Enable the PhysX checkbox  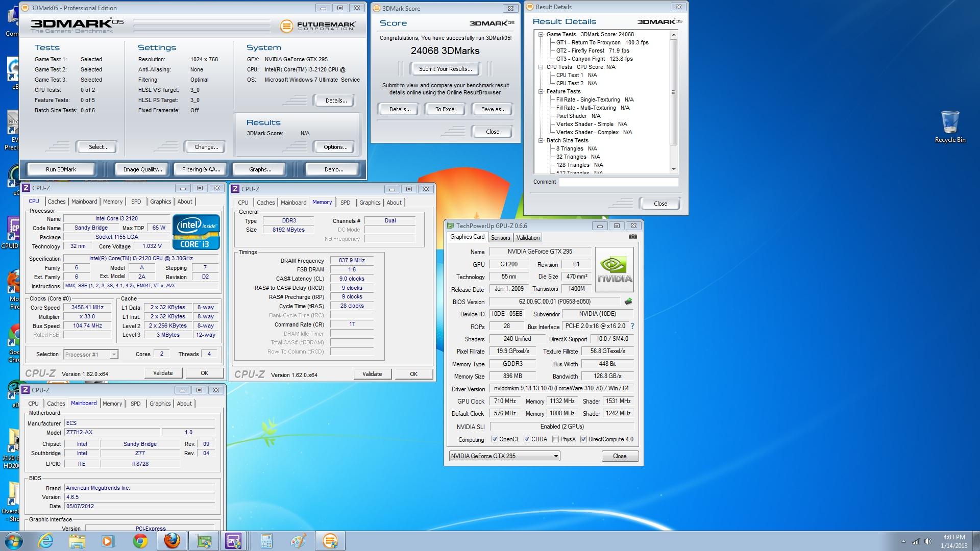[555, 439]
